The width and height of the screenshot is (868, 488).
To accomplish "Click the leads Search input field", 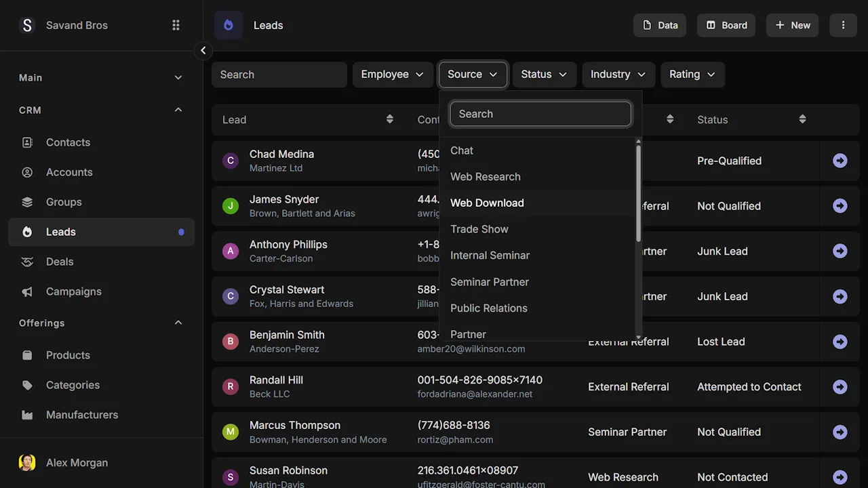I will tap(279, 75).
